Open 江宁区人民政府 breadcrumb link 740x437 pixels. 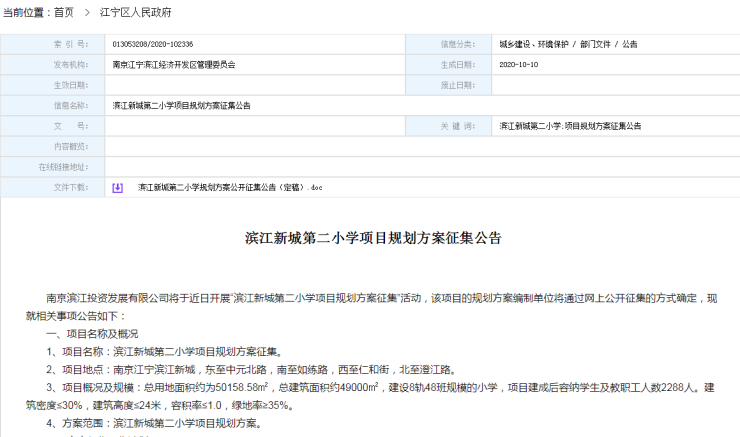(135, 12)
